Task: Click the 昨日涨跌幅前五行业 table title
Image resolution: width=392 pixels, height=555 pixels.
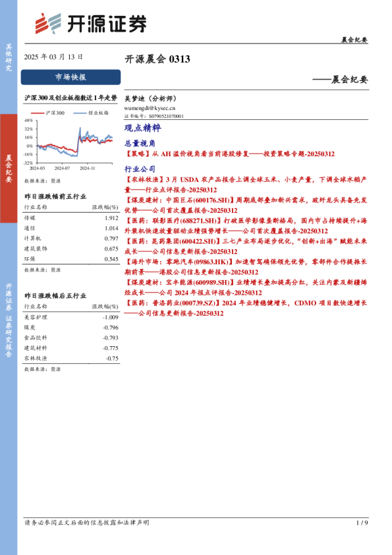Action: [55, 196]
